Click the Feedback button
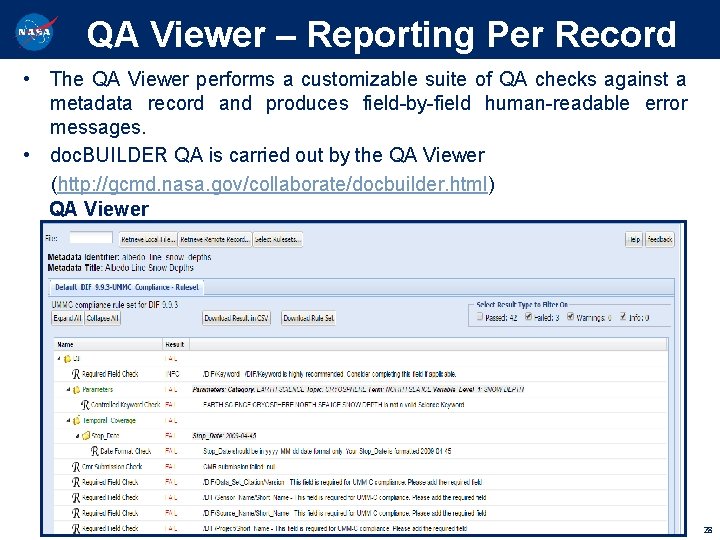Image resolution: width=720 pixels, height=540 pixels. tap(659, 240)
